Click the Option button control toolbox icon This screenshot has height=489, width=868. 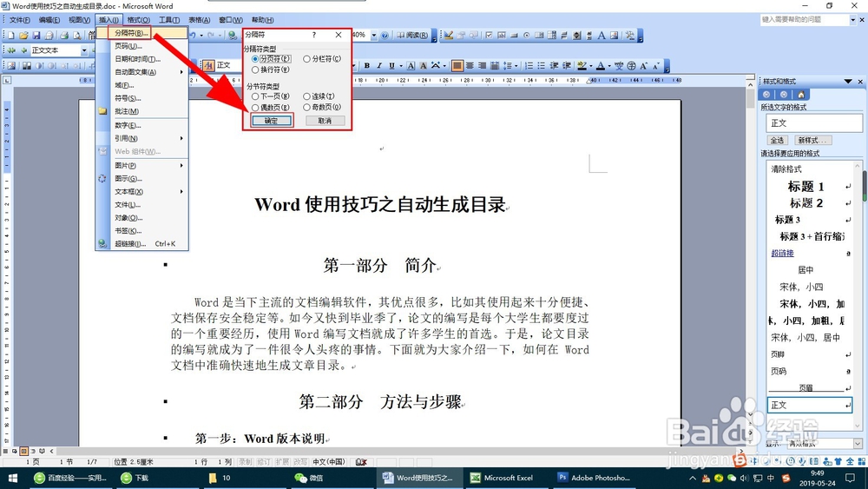tap(527, 36)
